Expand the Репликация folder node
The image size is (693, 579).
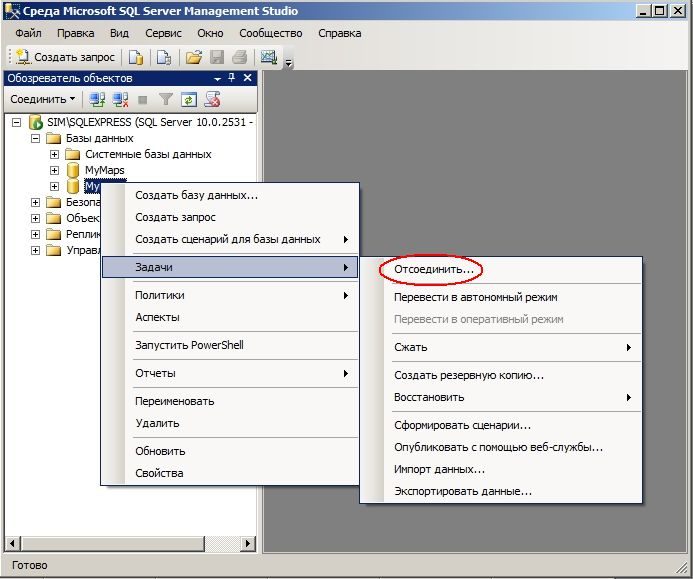tap(35, 234)
